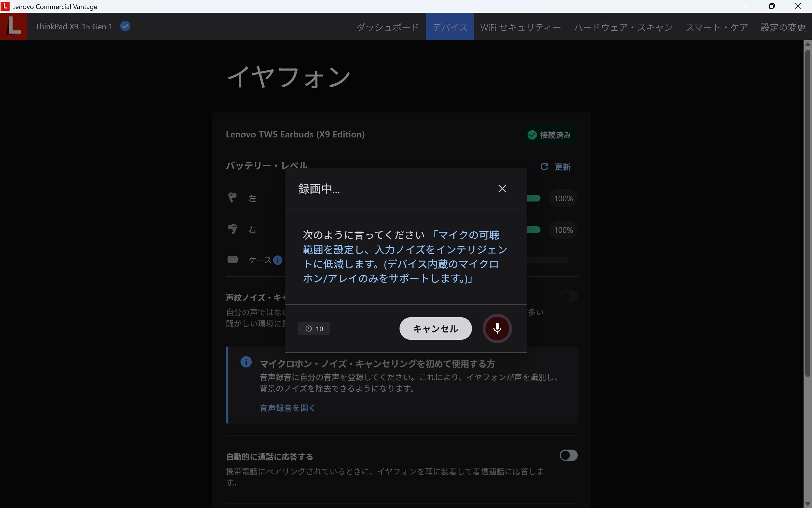Screen dimensions: 812x508
Task: Click the charging case icon
Action: point(233,260)
